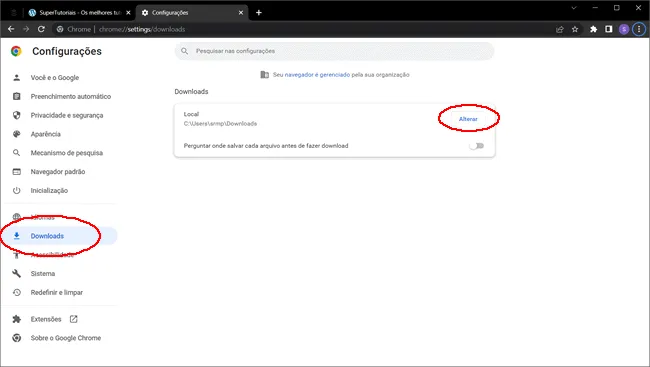The image size is (650, 367).
Task: Click the share page icon in address bar
Action: [560, 29]
